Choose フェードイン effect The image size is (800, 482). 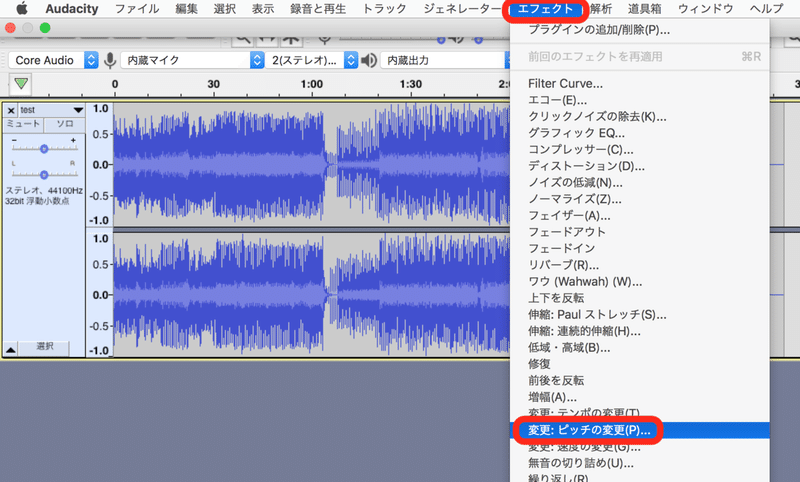640,248
